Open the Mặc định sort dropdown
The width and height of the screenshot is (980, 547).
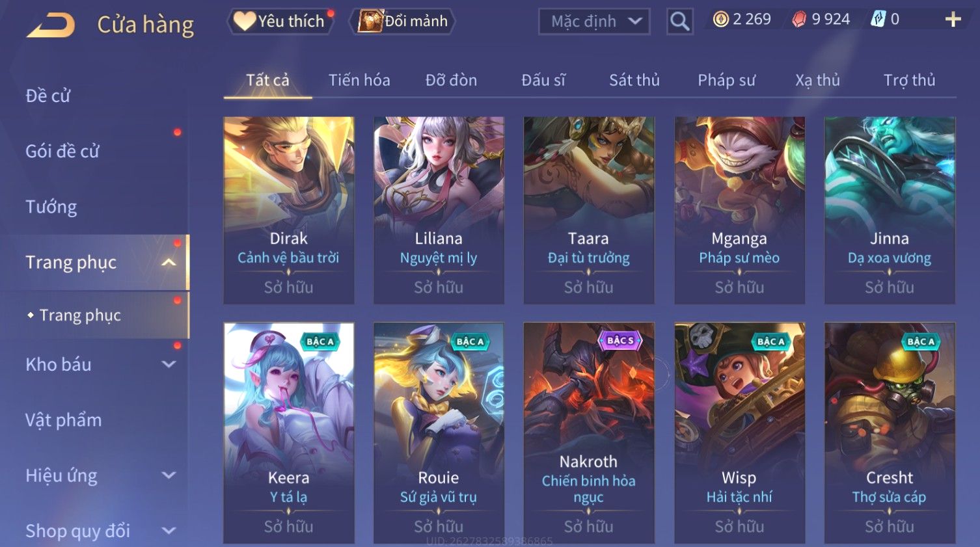(594, 21)
